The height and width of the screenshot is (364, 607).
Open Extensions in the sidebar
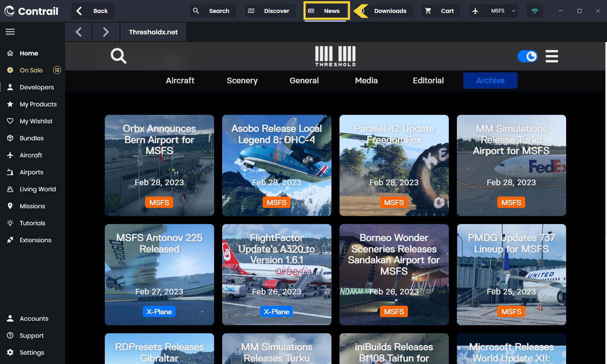tap(35, 240)
